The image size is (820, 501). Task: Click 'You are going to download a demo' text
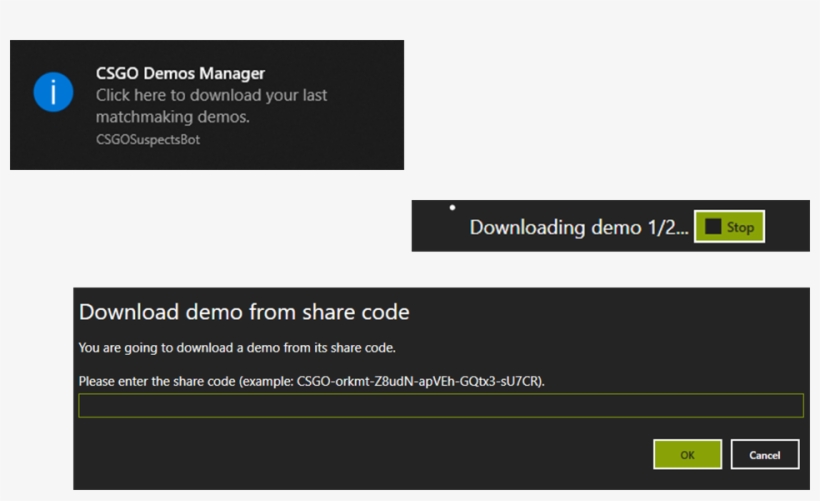237,348
